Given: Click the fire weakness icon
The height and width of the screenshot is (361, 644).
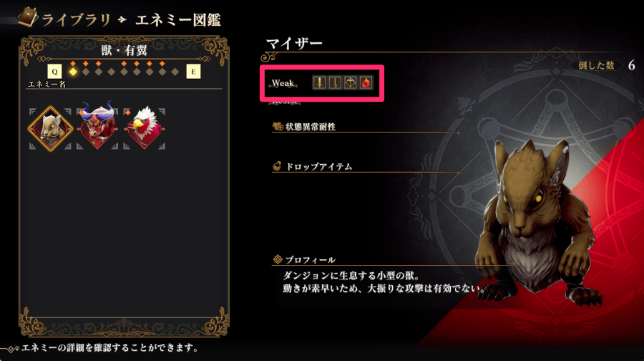Looking at the screenshot, I should coord(366,82).
